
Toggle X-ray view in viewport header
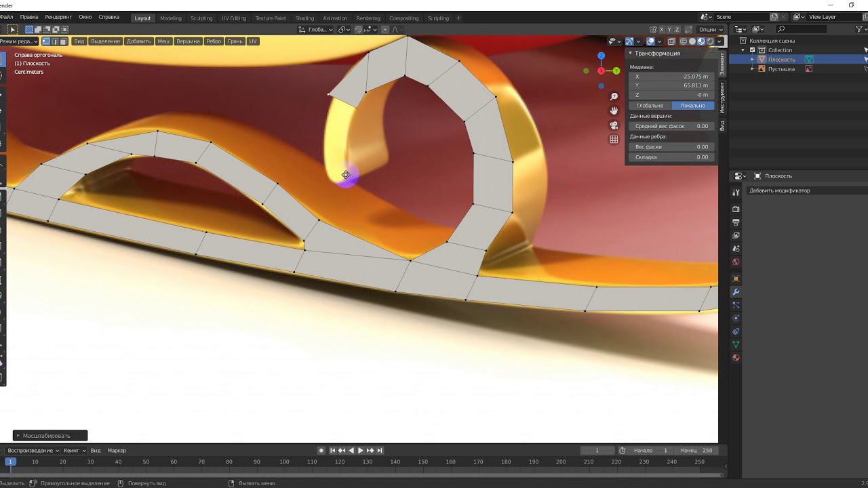click(671, 41)
